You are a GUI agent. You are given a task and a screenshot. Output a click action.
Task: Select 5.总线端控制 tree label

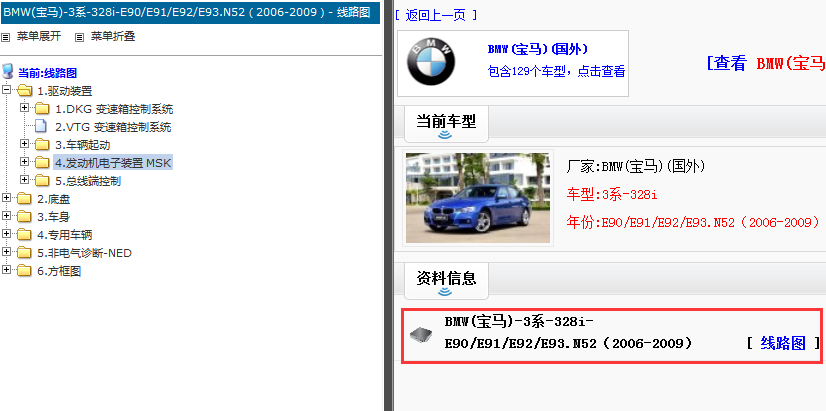(x=88, y=181)
